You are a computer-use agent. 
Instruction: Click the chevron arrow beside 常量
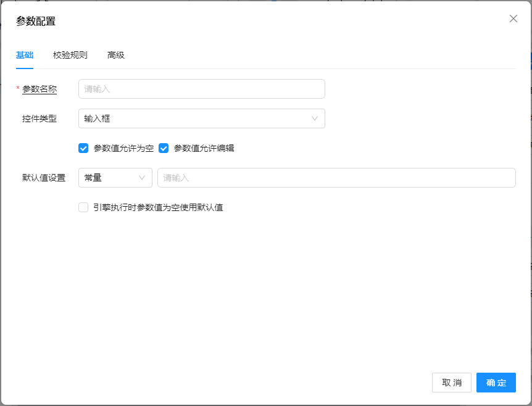click(142, 178)
